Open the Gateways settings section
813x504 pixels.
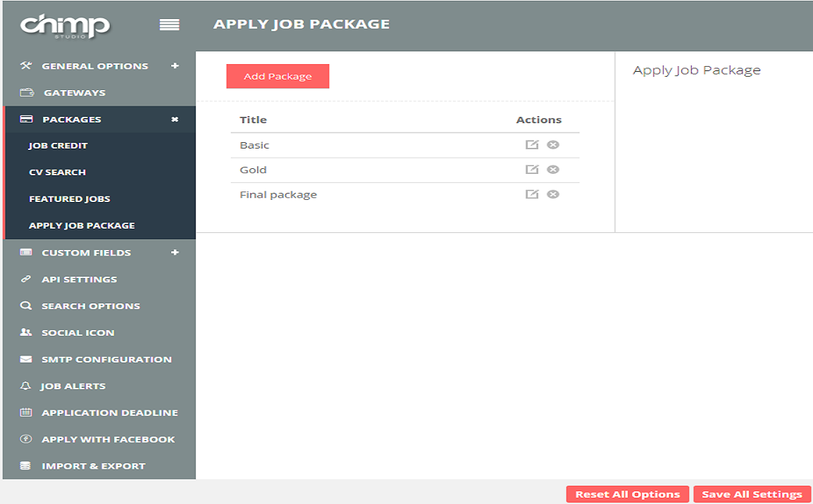[74, 93]
